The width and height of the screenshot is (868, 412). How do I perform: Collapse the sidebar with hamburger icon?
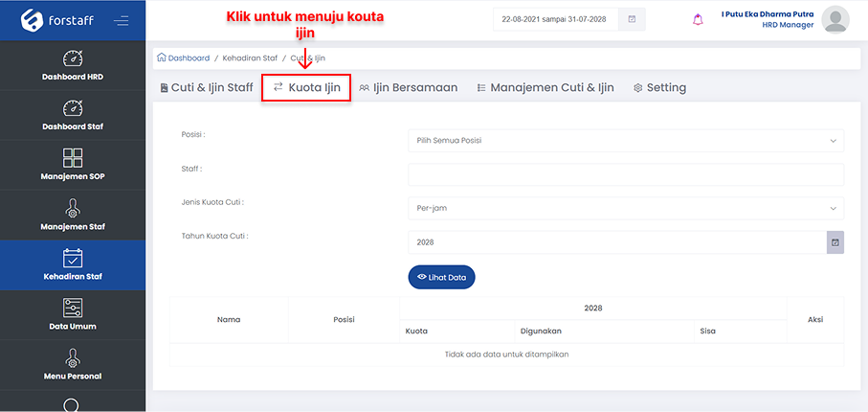121,20
